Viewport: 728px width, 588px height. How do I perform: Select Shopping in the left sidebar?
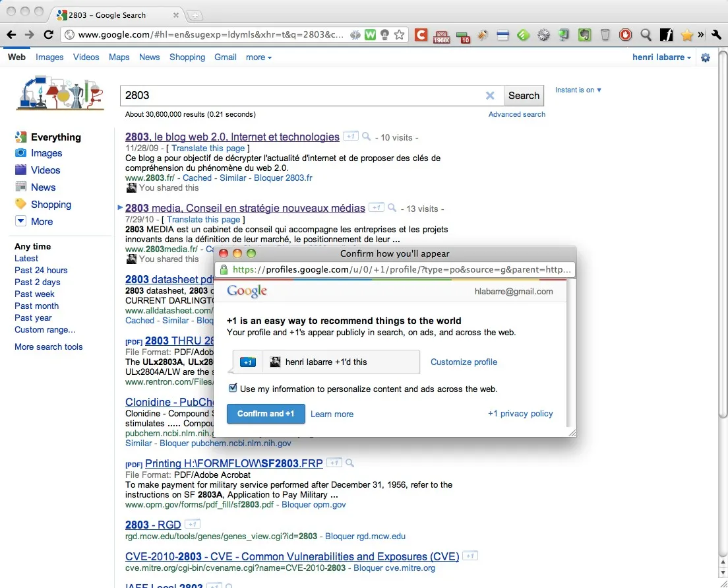pyautogui.click(x=51, y=205)
